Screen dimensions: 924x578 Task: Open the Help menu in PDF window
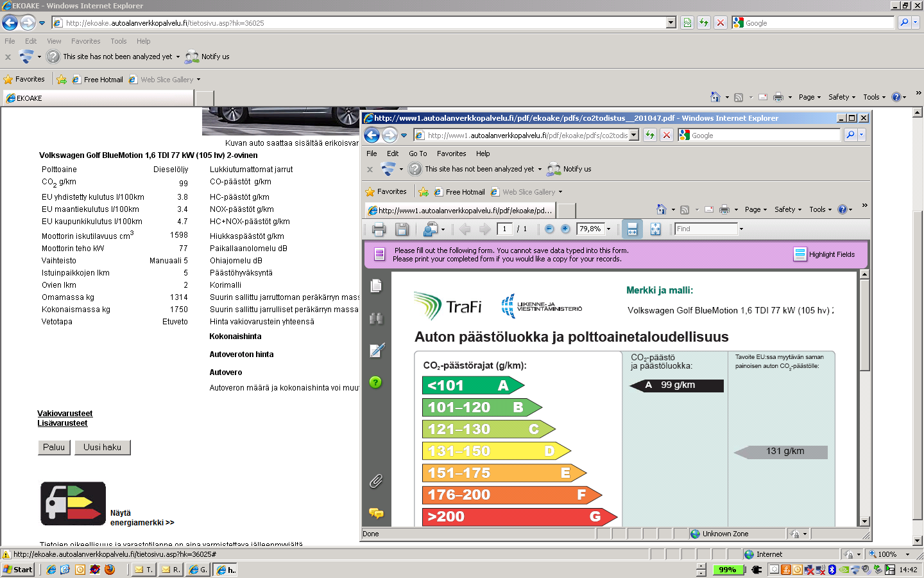click(x=483, y=153)
